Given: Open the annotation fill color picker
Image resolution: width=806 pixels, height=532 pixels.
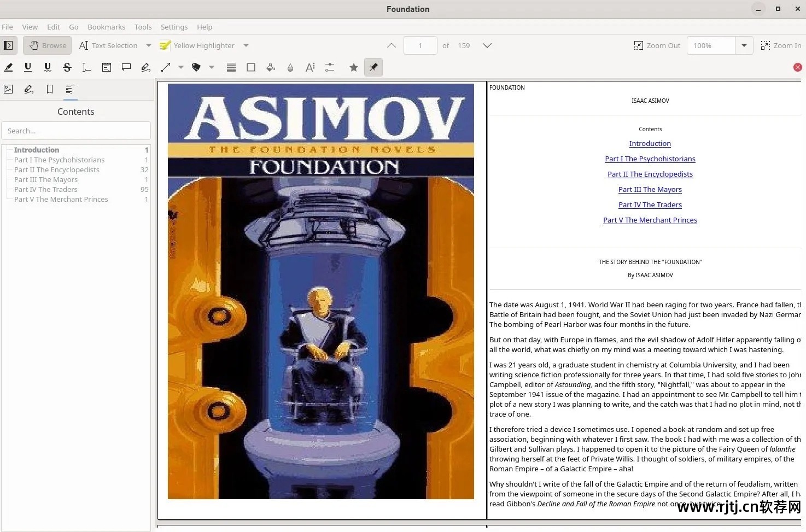Looking at the screenshot, I should (x=271, y=67).
